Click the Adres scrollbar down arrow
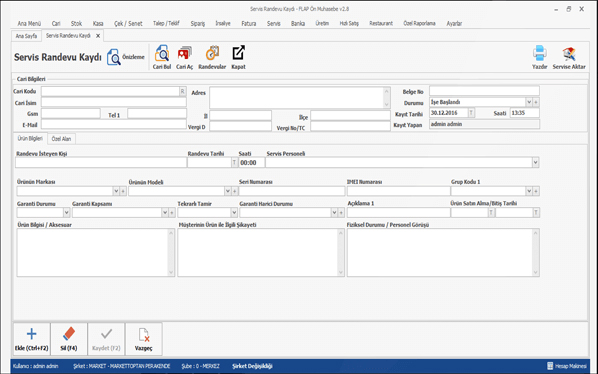Screen dimensions: 598x374 pyautogui.click(x=386, y=104)
